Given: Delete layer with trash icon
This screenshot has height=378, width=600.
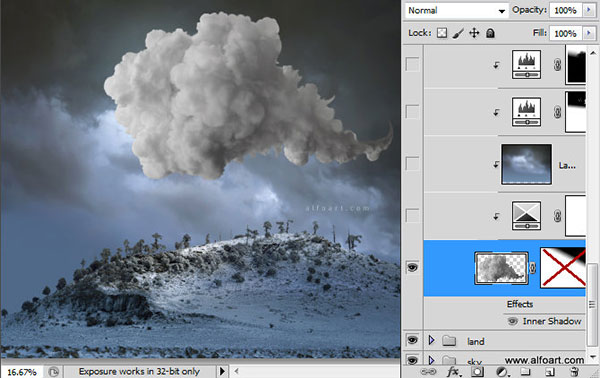Looking at the screenshot, I should coord(574,372).
